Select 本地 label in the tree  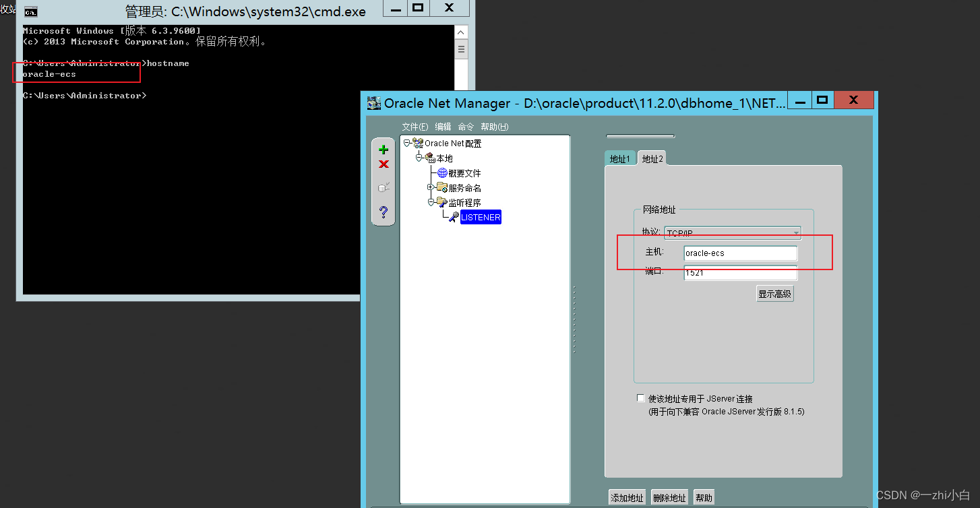click(x=445, y=158)
